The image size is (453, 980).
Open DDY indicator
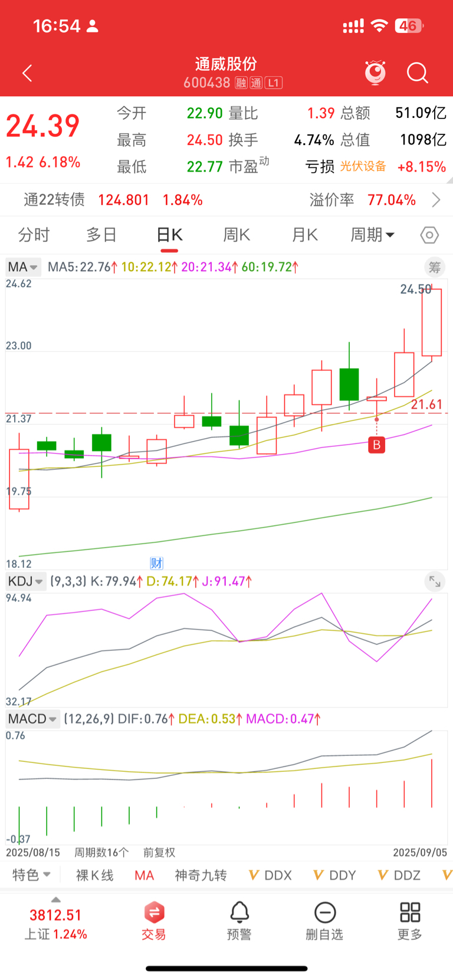click(334, 875)
